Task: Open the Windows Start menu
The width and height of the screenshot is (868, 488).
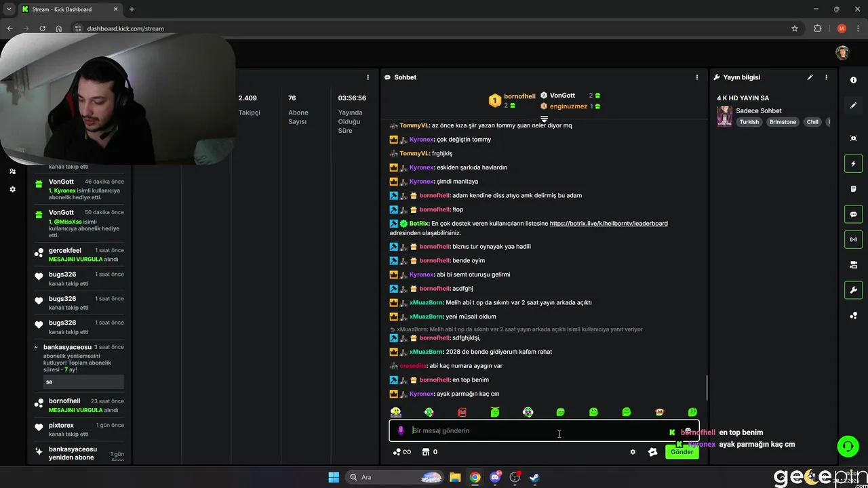Action: click(x=334, y=477)
